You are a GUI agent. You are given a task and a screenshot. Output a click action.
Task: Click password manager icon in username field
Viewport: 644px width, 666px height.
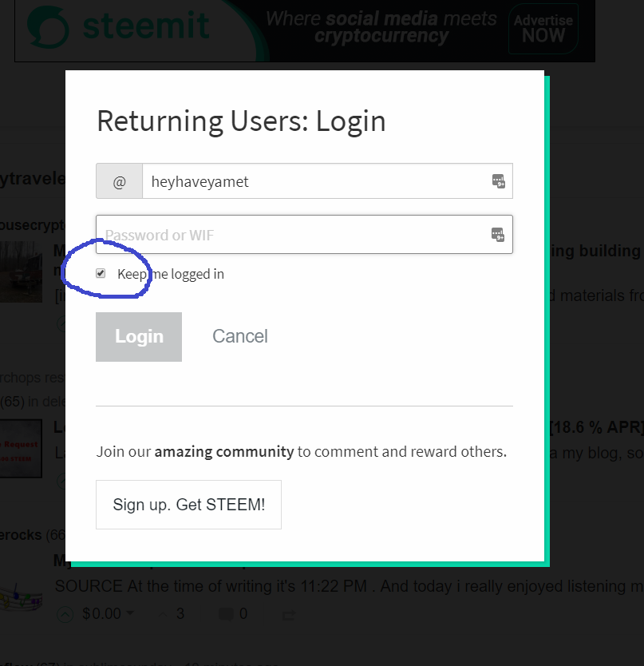tap(498, 181)
